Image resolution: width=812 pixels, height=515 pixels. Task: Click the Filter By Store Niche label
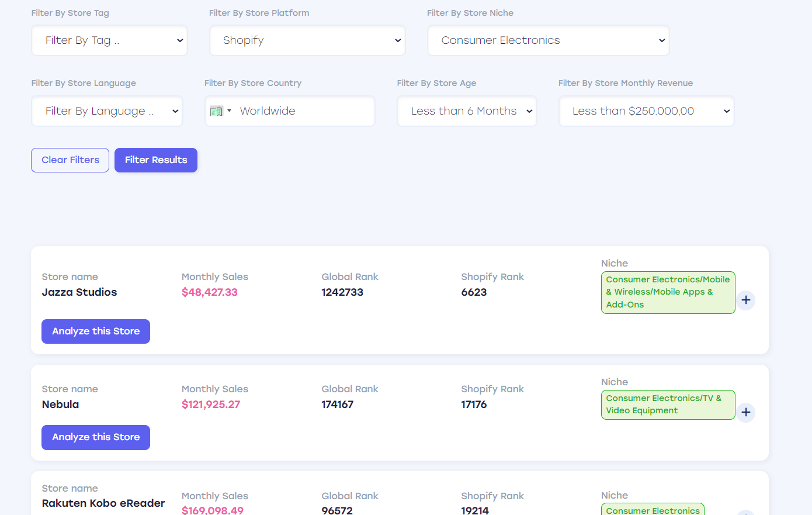[470, 13]
